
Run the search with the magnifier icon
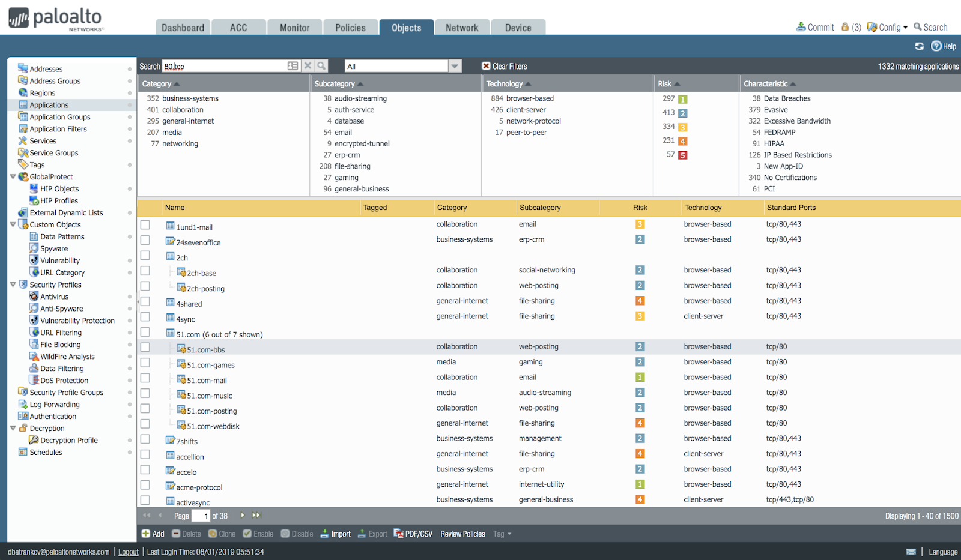(x=321, y=66)
